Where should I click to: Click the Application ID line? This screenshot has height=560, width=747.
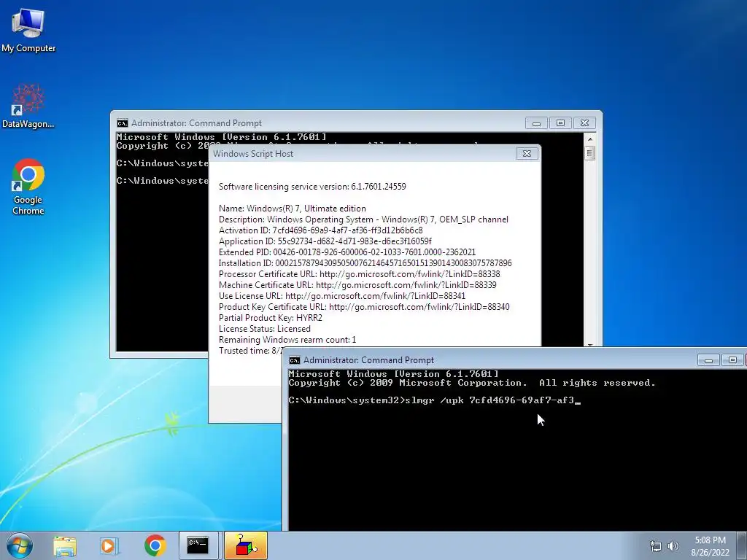tap(325, 241)
